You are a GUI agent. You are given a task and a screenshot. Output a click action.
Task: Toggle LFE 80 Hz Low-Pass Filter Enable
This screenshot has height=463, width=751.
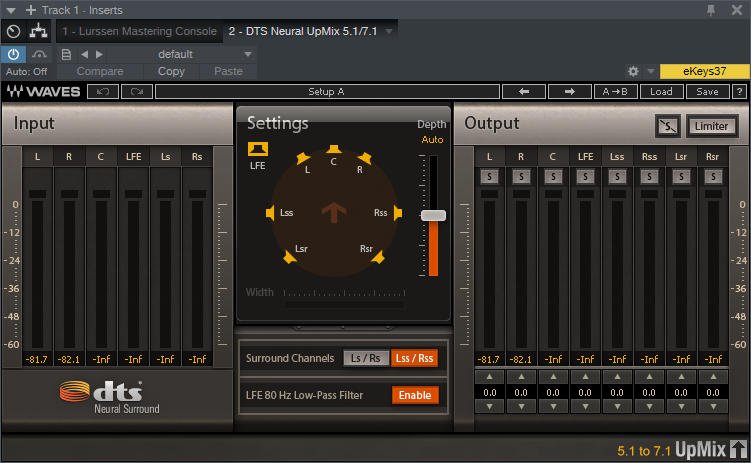coord(415,395)
